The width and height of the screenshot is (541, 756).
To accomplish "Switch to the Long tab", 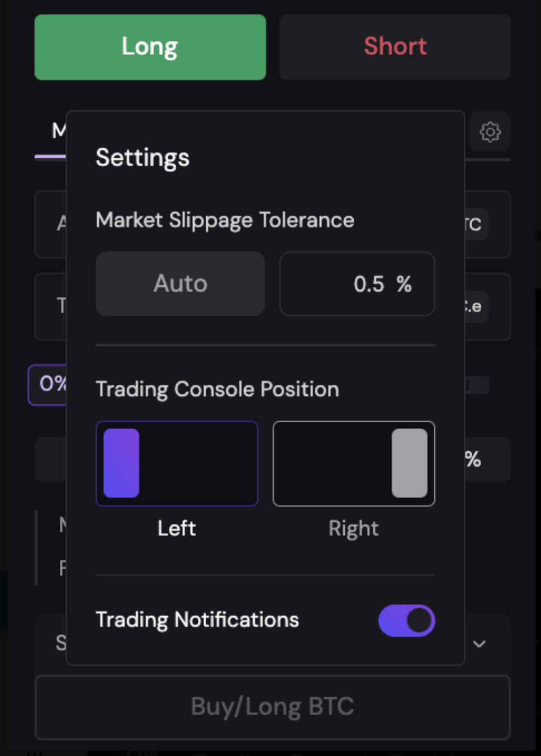I will point(150,47).
